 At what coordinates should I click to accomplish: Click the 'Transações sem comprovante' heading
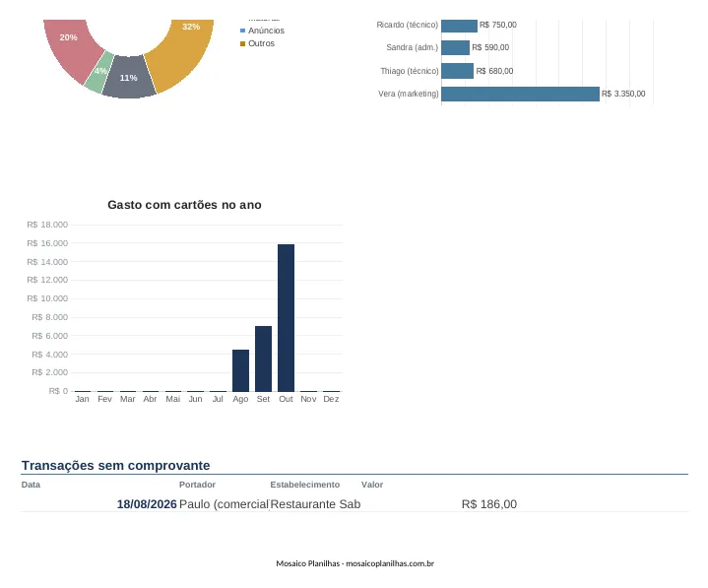(x=115, y=466)
